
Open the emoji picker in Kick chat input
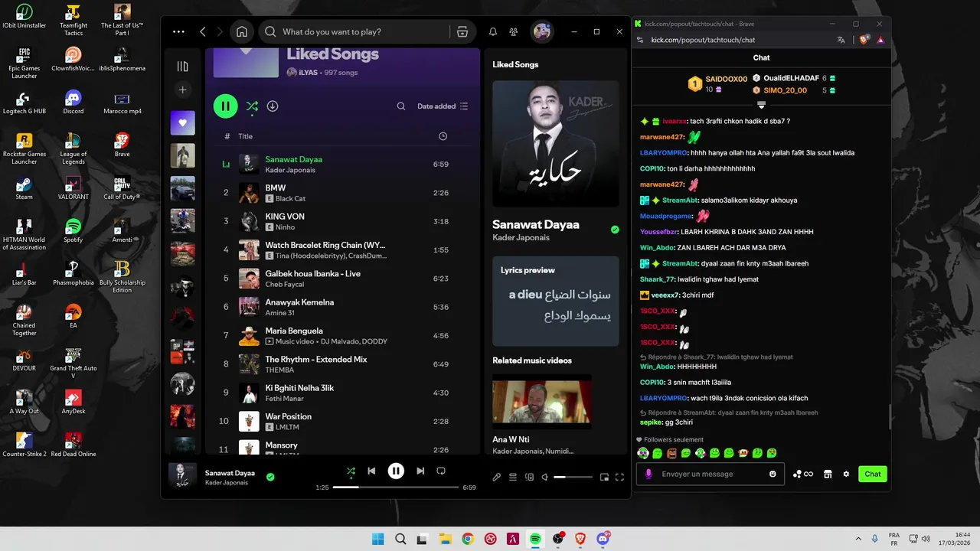[773, 474]
